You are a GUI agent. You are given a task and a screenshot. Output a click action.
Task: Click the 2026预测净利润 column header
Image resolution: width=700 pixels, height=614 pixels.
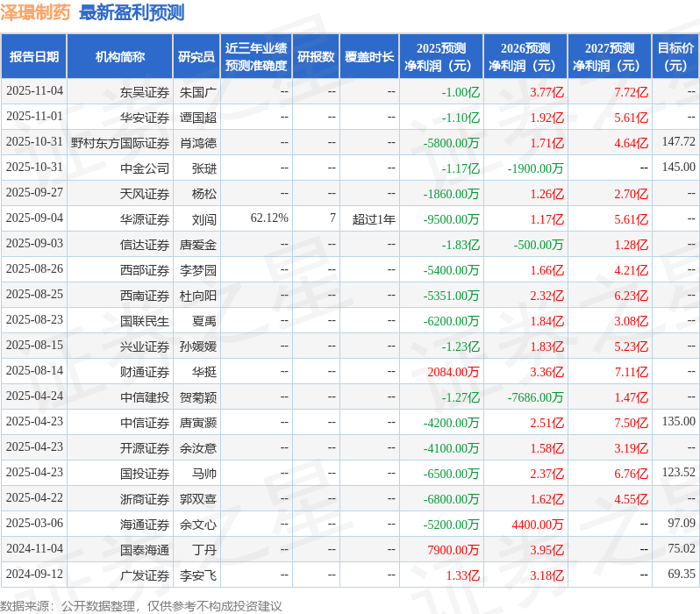[525, 57]
